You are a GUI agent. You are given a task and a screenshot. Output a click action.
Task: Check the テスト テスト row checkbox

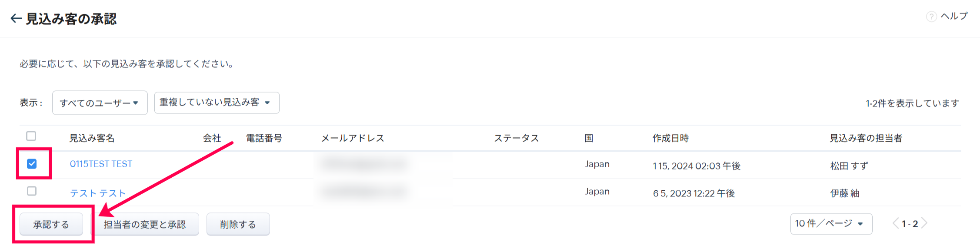[32, 191]
